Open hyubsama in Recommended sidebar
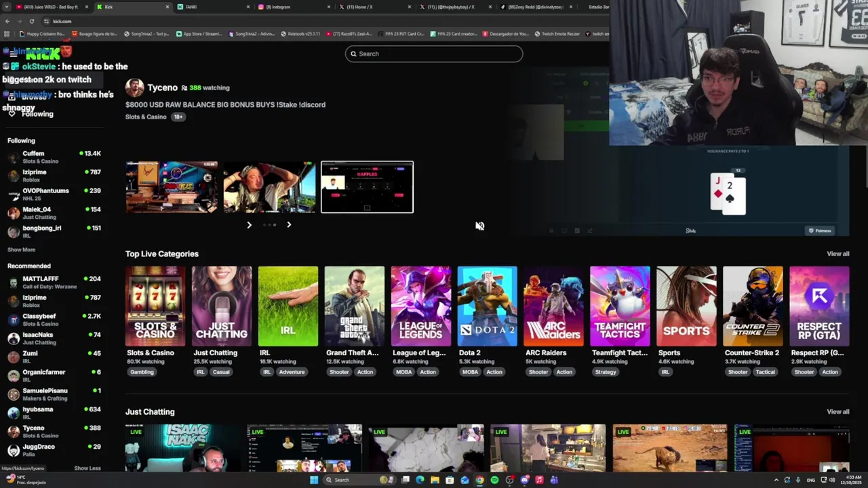This screenshot has height=488, width=868. click(x=54, y=413)
